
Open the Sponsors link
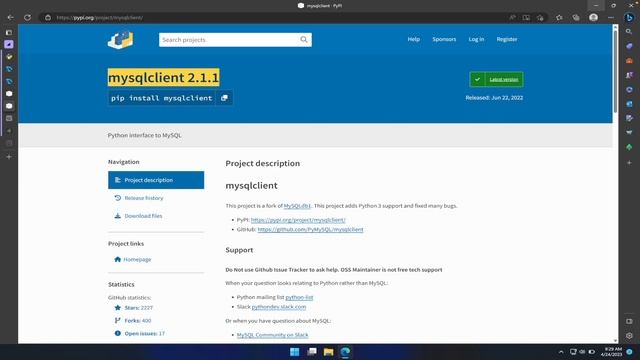(444, 39)
